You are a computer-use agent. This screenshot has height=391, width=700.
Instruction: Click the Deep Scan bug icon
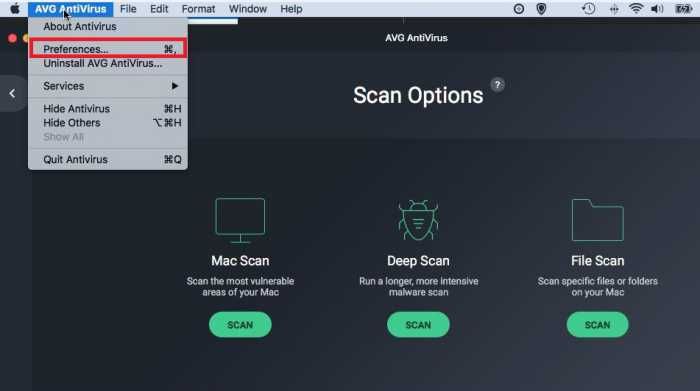(x=418, y=220)
